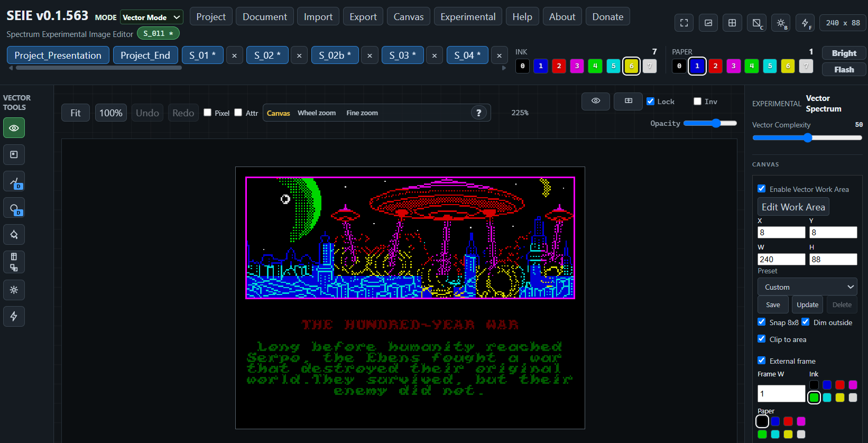Click the layout icon button next to Lock
The width and height of the screenshot is (868, 443).
pos(629,101)
